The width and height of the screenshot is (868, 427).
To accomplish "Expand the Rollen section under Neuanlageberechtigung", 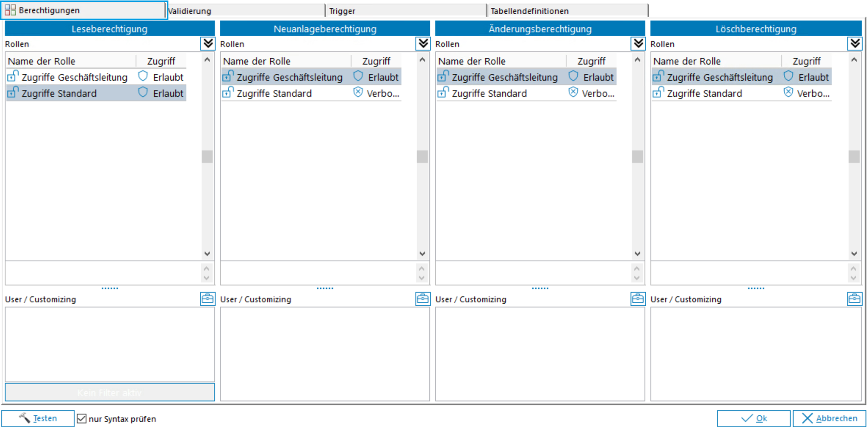I will (423, 44).
